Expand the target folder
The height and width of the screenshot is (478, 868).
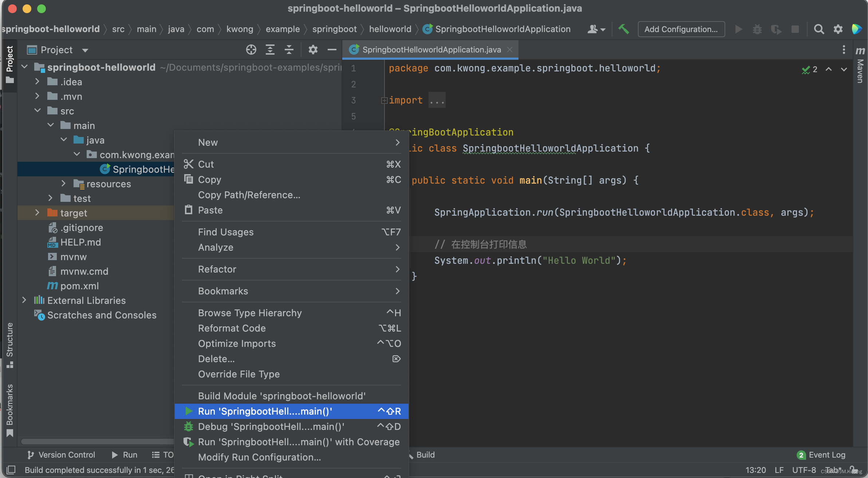[x=37, y=213]
